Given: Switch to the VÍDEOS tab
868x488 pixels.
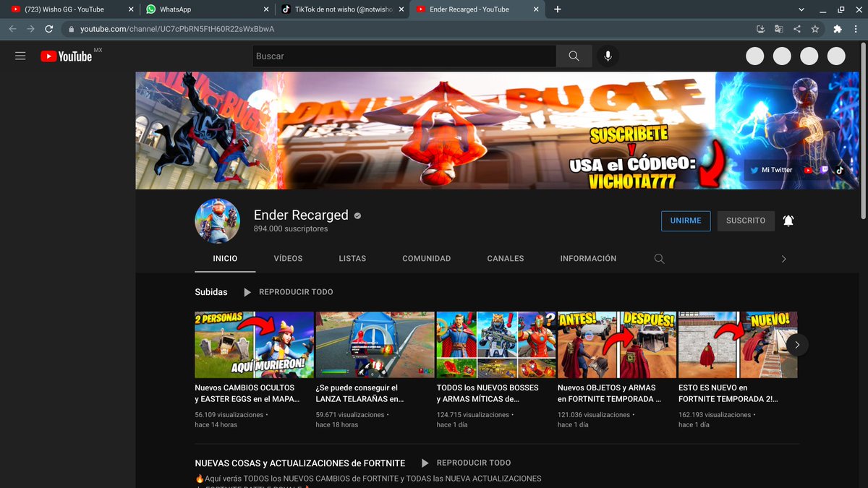Looking at the screenshot, I should [x=288, y=258].
